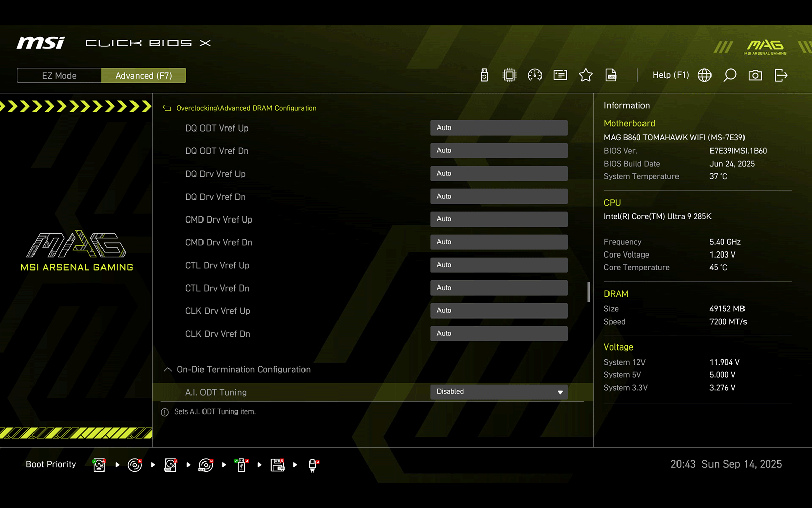The height and width of the screenshot is (508, 812).
Task: Select network cable boot device icon
Action: (313, 465)
